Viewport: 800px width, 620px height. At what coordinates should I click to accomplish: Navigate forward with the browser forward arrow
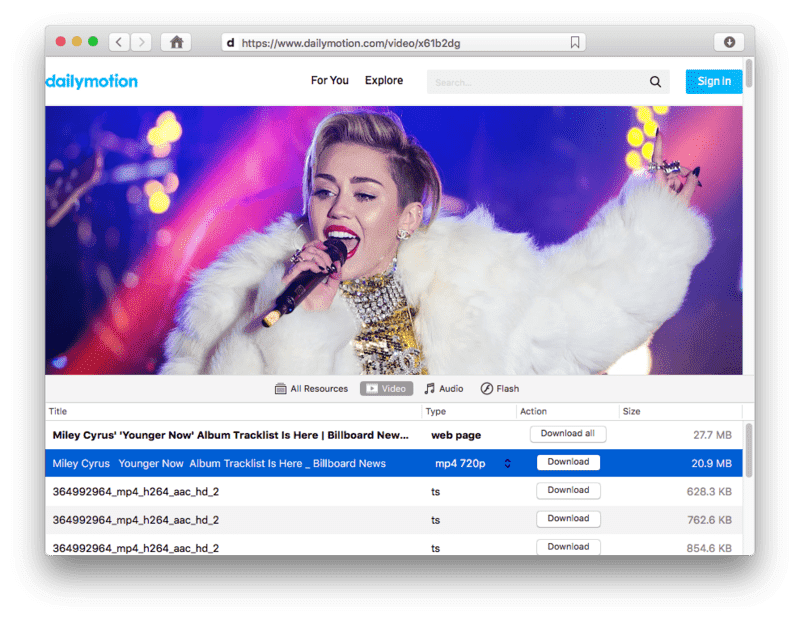141,42
